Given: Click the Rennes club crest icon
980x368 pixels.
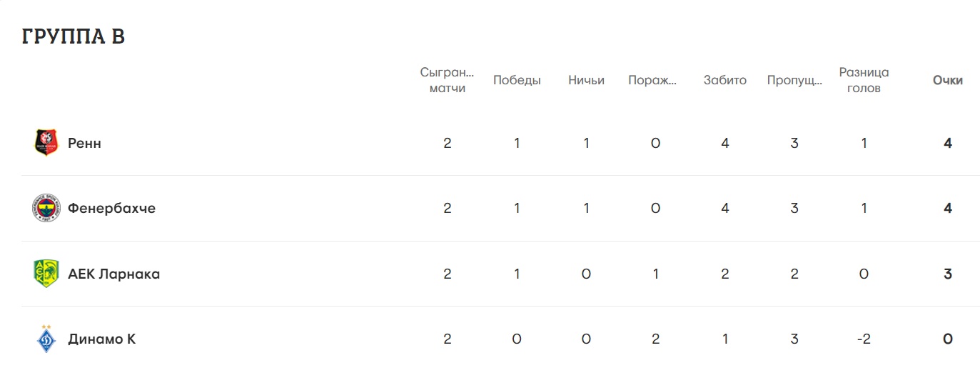Looking at the screenshot, I should click(46, 143).
